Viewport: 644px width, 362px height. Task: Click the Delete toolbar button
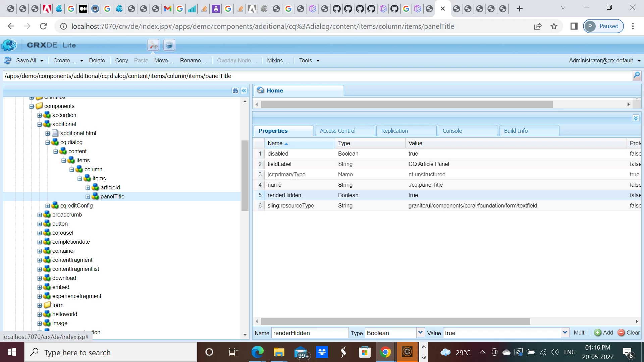(97, 61)
